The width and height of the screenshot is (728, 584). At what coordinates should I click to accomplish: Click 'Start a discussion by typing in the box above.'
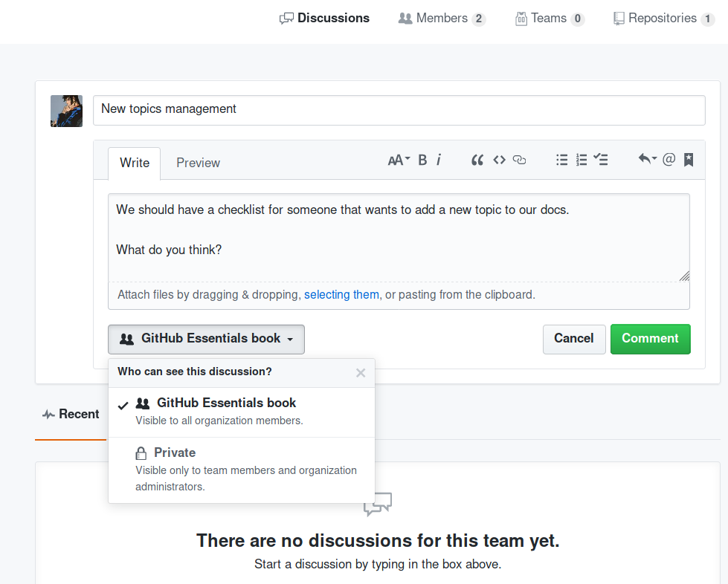pyautogui.click(x=378, y=564)
